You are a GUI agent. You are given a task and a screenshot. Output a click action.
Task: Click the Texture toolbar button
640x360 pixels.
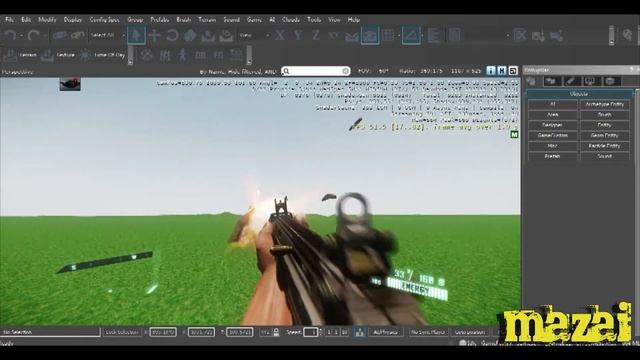tap(58, 55)
